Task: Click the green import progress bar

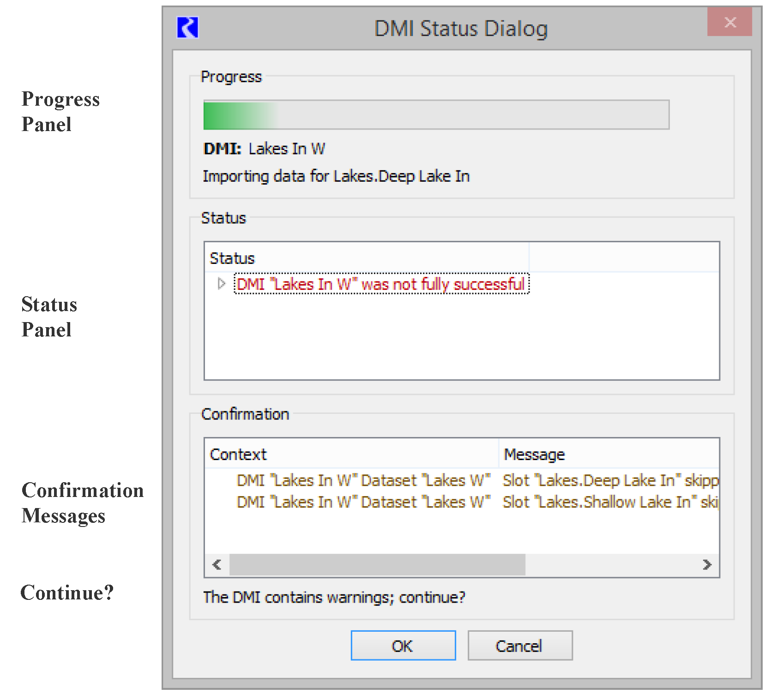Action: (x=436, y=115)
